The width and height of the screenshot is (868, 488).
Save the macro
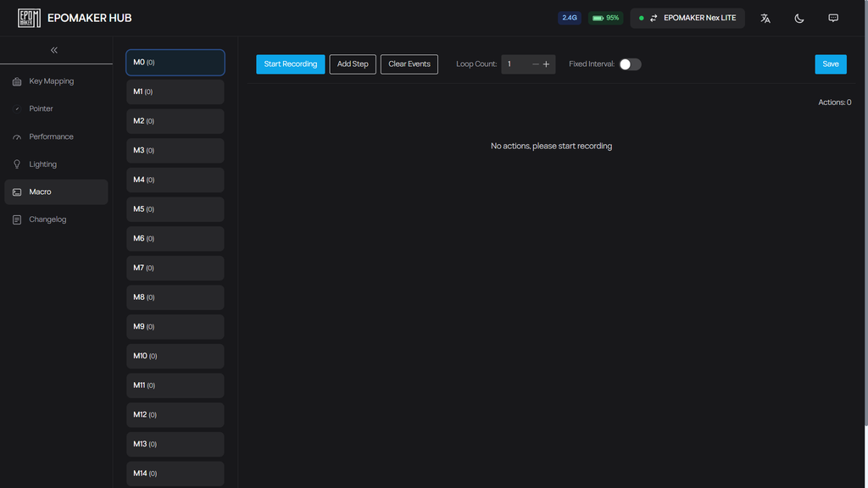[x=831, y=64]
